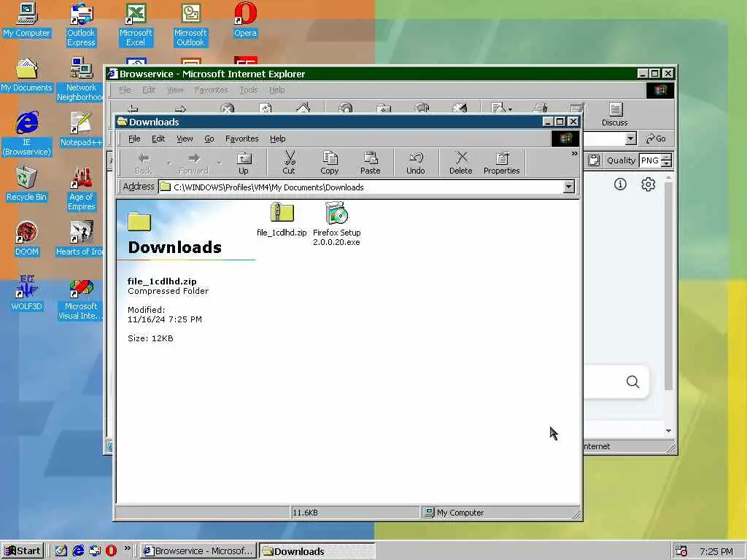The height and width of the screenshot is (560, 747).
Task: Open the Go menu in Downloads window
Action: click(209, 139)
